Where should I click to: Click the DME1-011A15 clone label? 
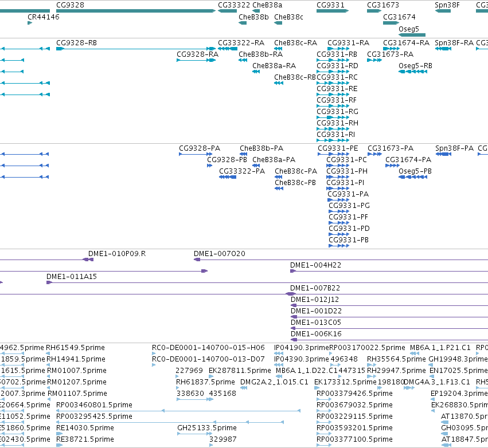pyautogui.click(x=72, y=277)
